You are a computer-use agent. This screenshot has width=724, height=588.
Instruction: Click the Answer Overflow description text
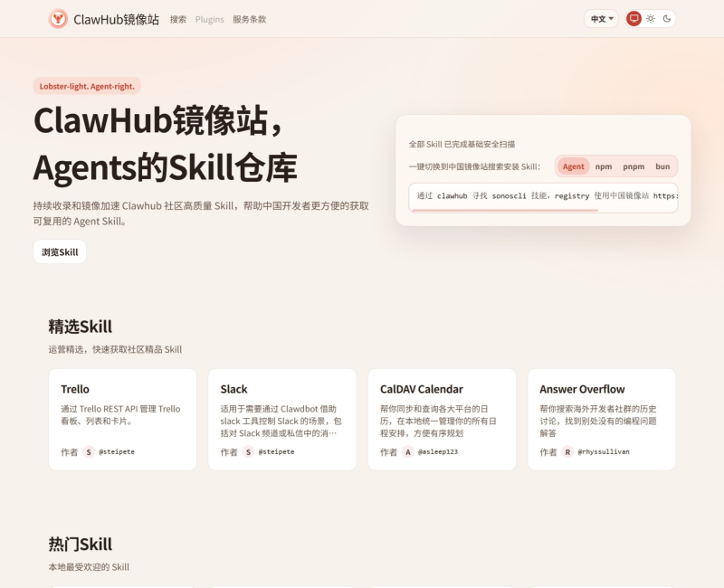click(598, 421)
